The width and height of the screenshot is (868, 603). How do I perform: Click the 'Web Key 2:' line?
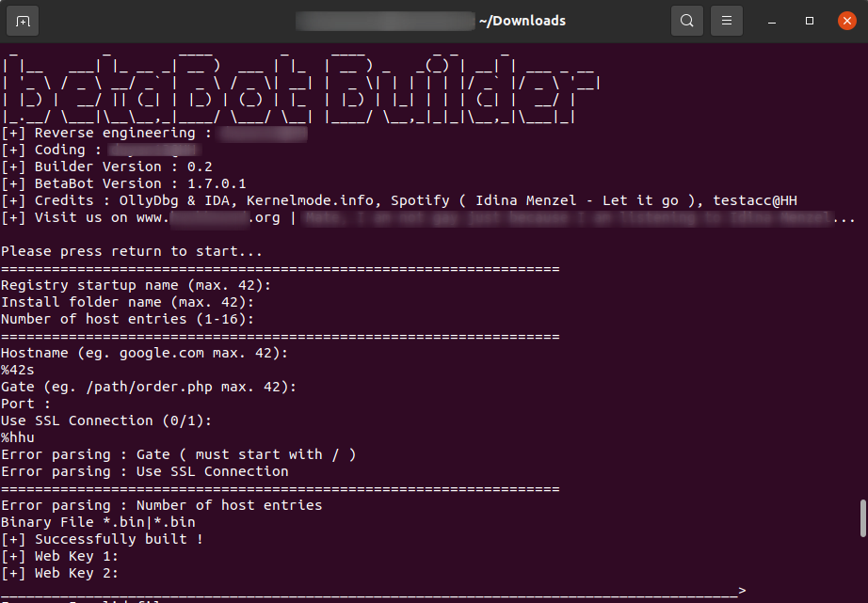58,572
